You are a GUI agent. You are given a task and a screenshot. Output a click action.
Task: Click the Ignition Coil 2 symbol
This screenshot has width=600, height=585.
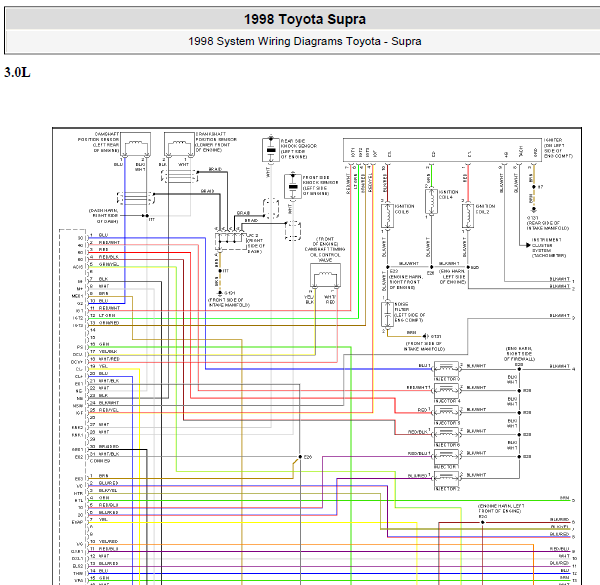(468, 216)
